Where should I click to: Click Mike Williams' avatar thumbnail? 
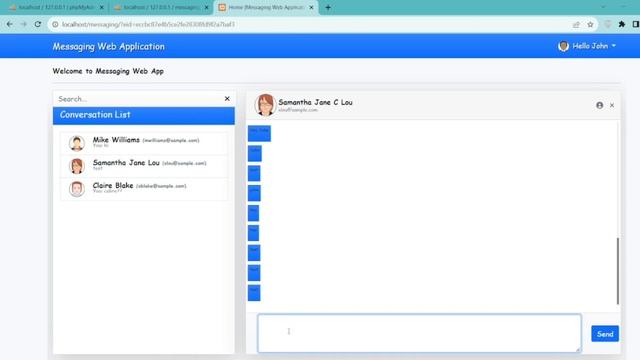point(77,143)
